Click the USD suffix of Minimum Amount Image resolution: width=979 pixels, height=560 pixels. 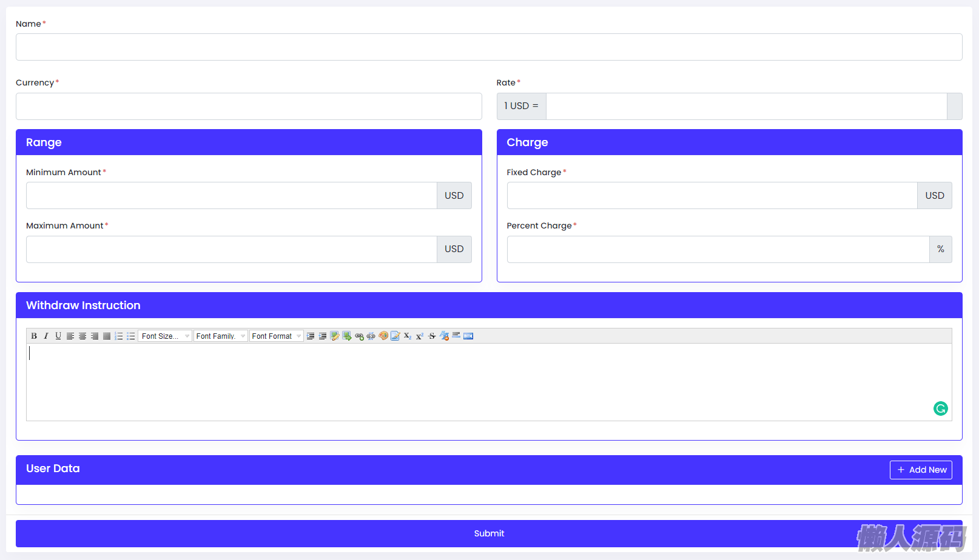pyautogui.click(x=454, y=196)
